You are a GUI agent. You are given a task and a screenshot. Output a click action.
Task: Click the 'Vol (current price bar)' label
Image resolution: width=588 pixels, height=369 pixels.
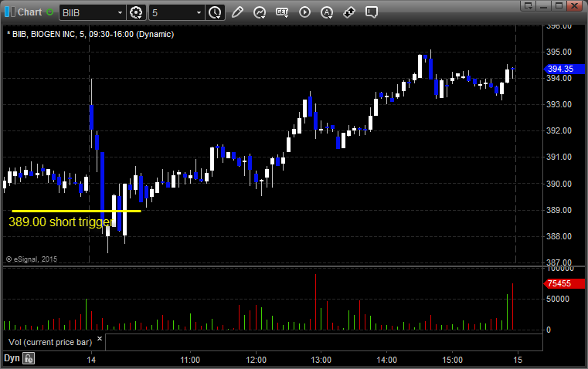(x=50, y=343)
